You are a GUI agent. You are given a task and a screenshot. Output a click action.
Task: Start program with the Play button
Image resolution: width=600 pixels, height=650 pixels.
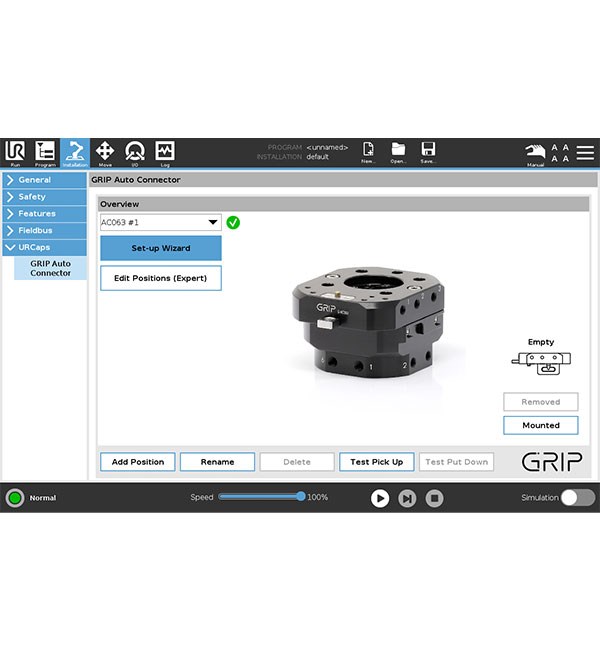[380, 498]
